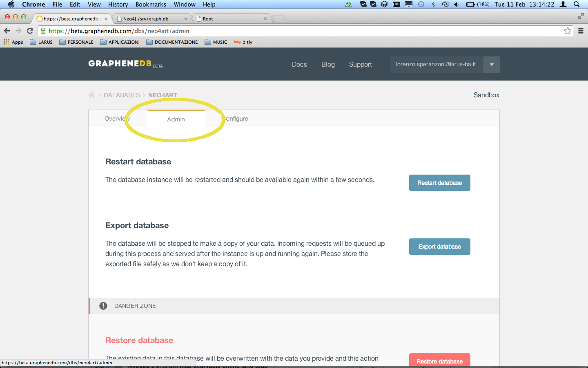Select the Admin tab
The width and height of the screenshot is (588, 368).
pyautogui.click(x=176, y=119)
